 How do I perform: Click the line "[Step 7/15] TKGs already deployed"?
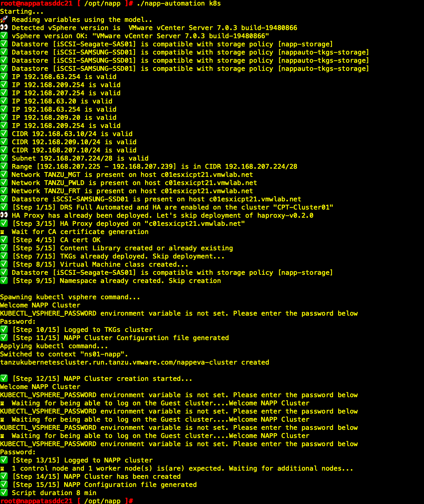tap(118, 256)
